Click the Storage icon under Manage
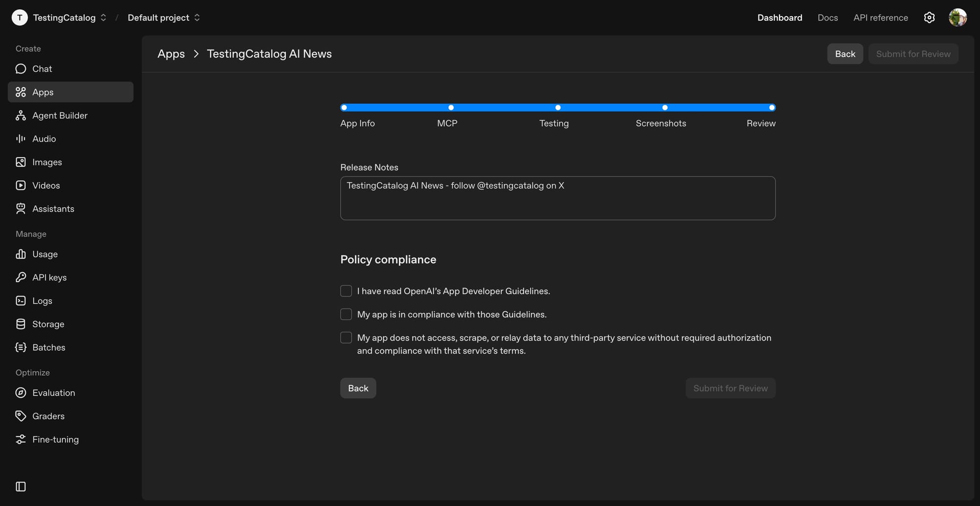The height and width of the screenshot is (506, 980). [x=20, y=324]
